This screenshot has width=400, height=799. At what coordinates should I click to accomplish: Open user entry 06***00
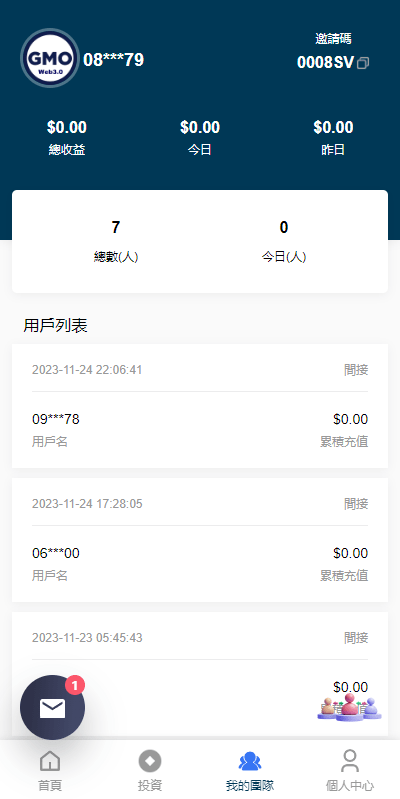200,540
